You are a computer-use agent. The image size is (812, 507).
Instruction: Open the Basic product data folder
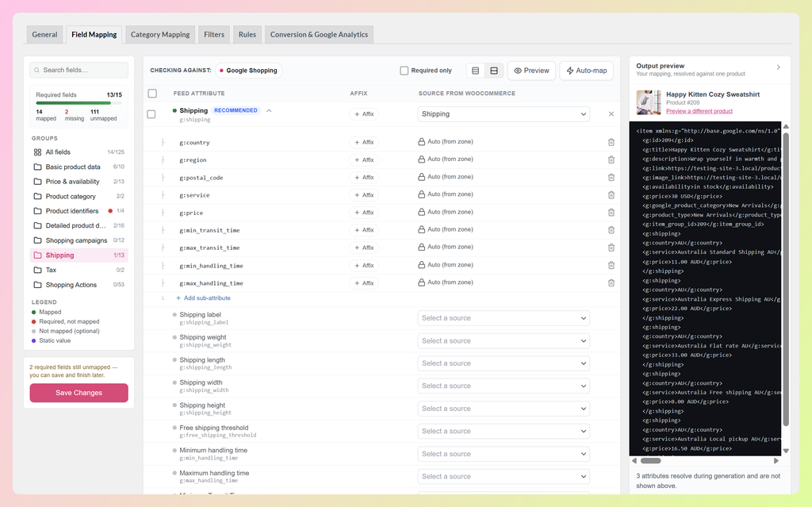pos(79,167)
